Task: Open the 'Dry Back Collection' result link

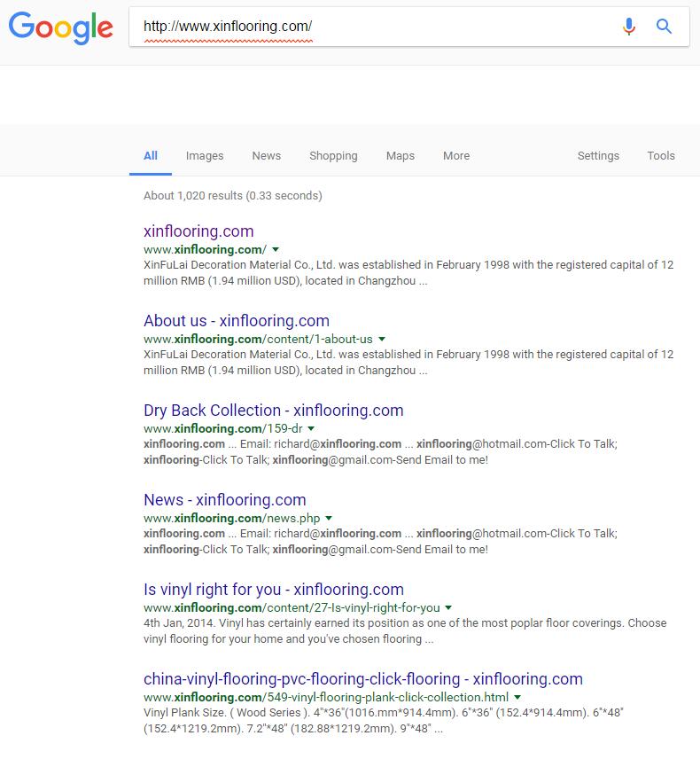Action: tap(273, 411)
